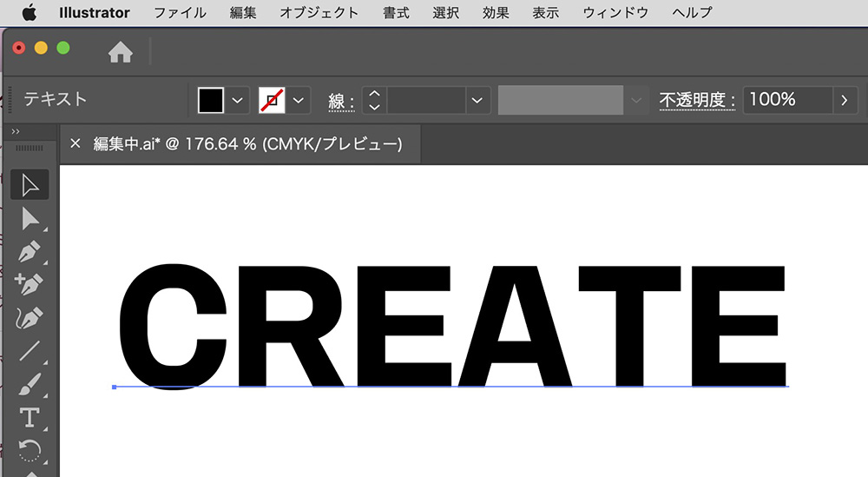Click the CREATE text object on canvas
Screen dimensions: 868x477
(x=452, y=327)
